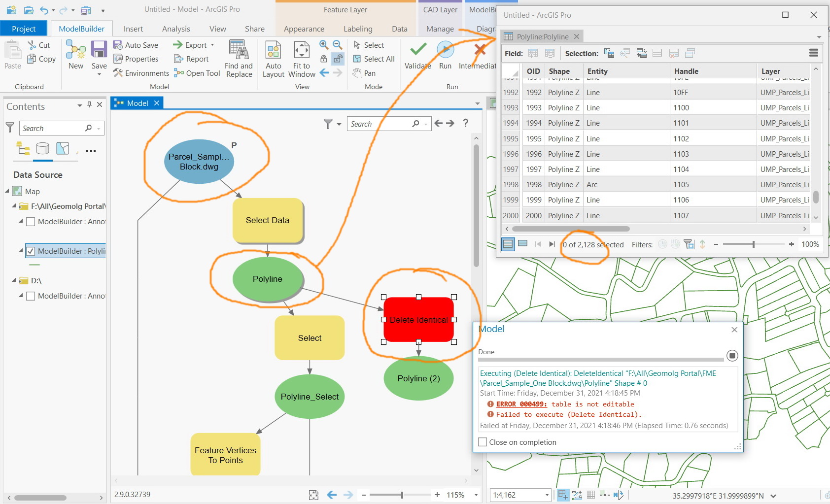This screenshot has width=830, height=504.
Task: Open the Find and Replace tool
Action: click(x=239, y=50)
